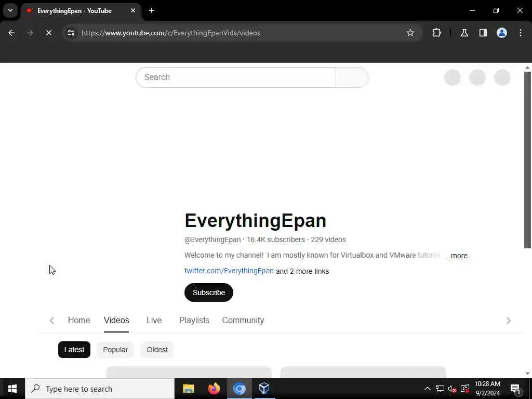Click the Windows taskbar search box
This screenshot has height=399, width=532.
tap(100, 389)
